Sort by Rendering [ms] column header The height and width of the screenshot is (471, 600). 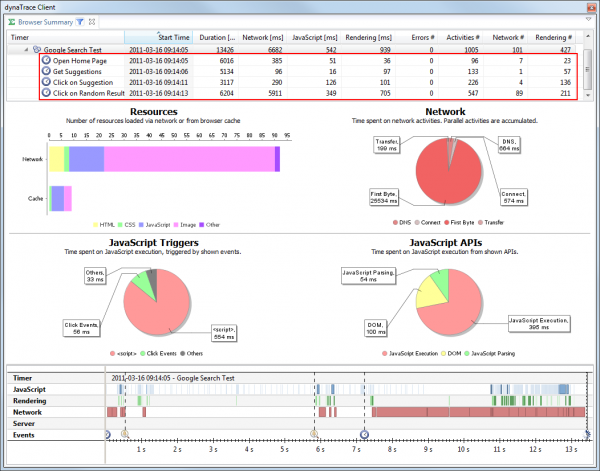pos(368,37)
